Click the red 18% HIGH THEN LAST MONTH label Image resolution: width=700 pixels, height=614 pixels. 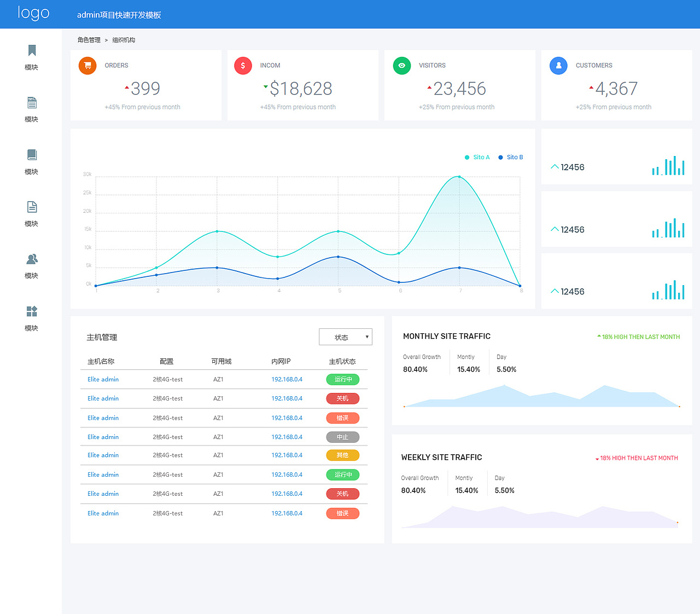coord(637,458)
